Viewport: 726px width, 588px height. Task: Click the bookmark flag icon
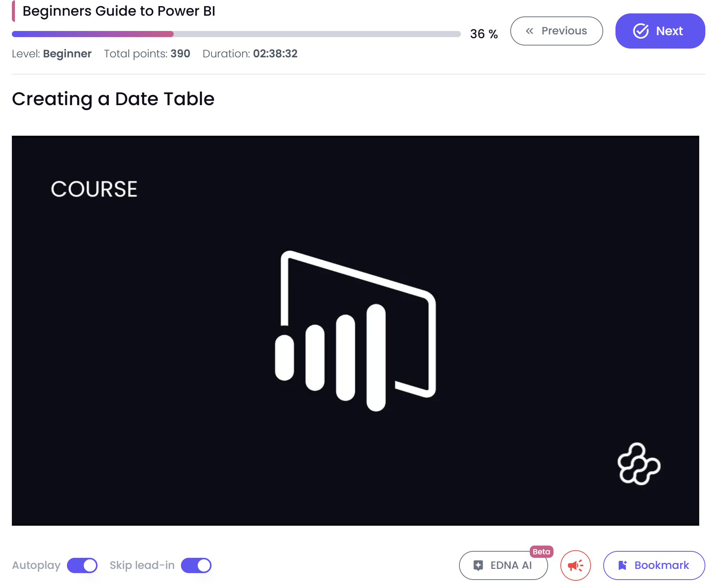click(x=623, y=565)
